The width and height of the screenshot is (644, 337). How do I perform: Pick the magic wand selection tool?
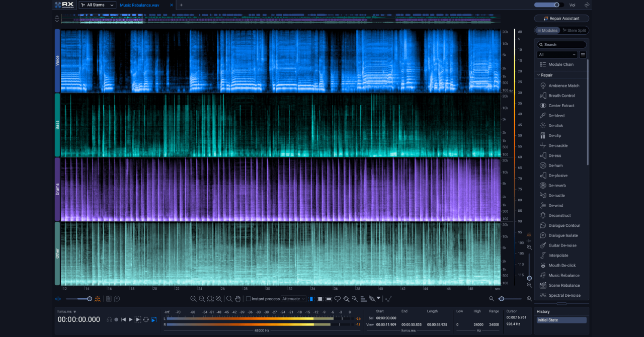(x=355, y=299)
